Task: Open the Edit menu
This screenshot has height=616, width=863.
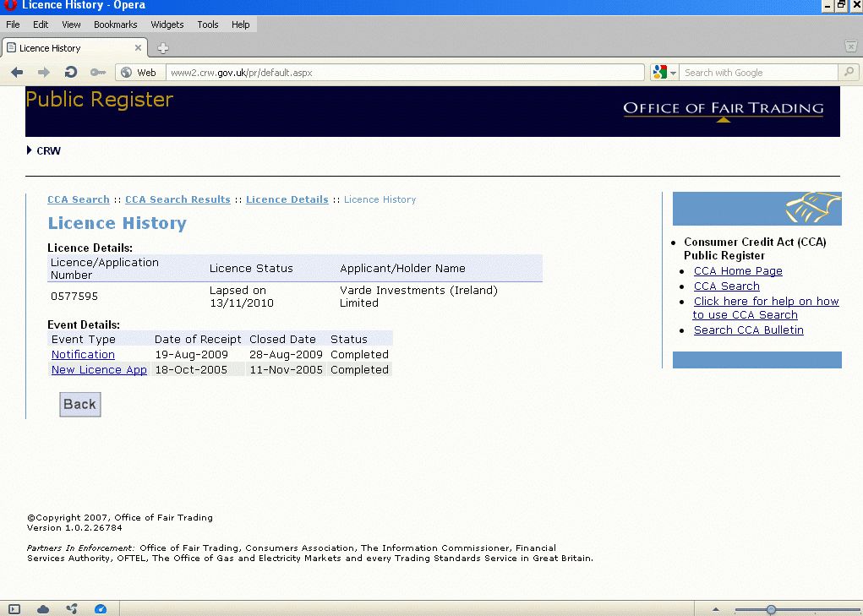Action: 41,25
